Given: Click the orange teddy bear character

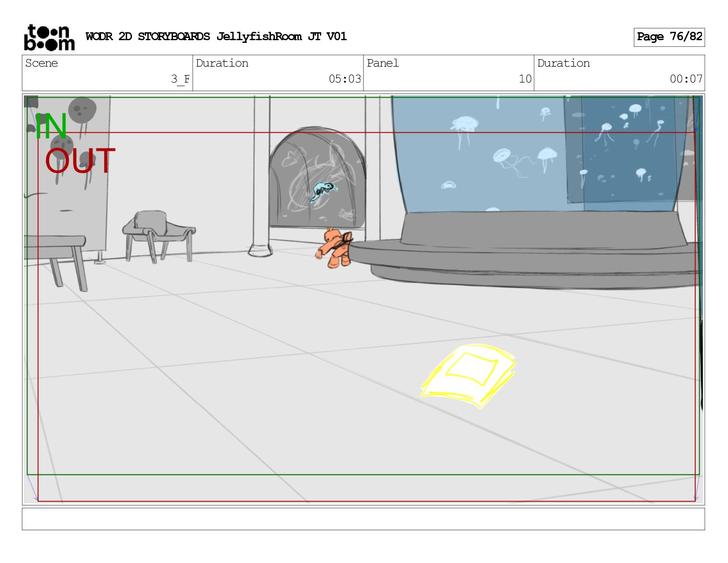Looking at the screenshot, I should 334,248.
